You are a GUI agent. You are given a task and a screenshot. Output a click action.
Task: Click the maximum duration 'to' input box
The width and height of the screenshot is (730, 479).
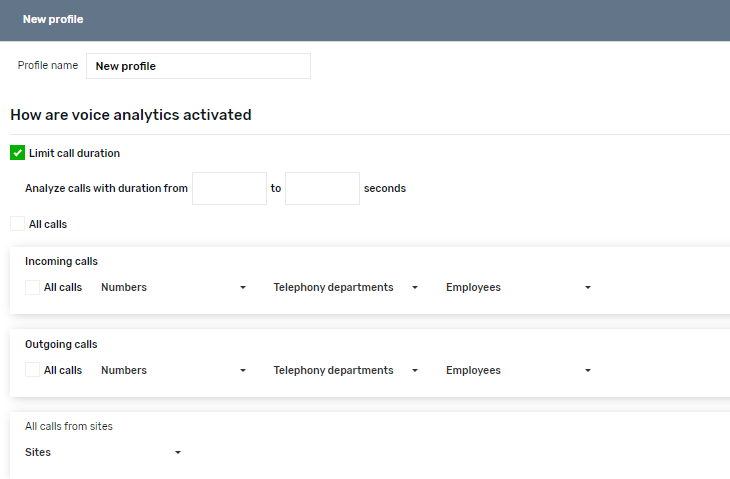(x=322, y=188)
